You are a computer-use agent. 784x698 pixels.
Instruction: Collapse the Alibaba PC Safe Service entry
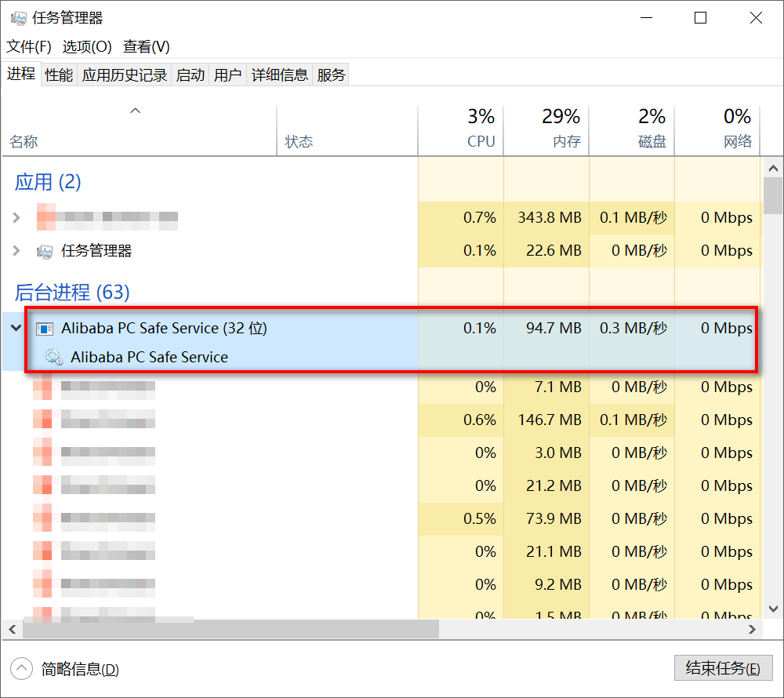tap(16, 328)
